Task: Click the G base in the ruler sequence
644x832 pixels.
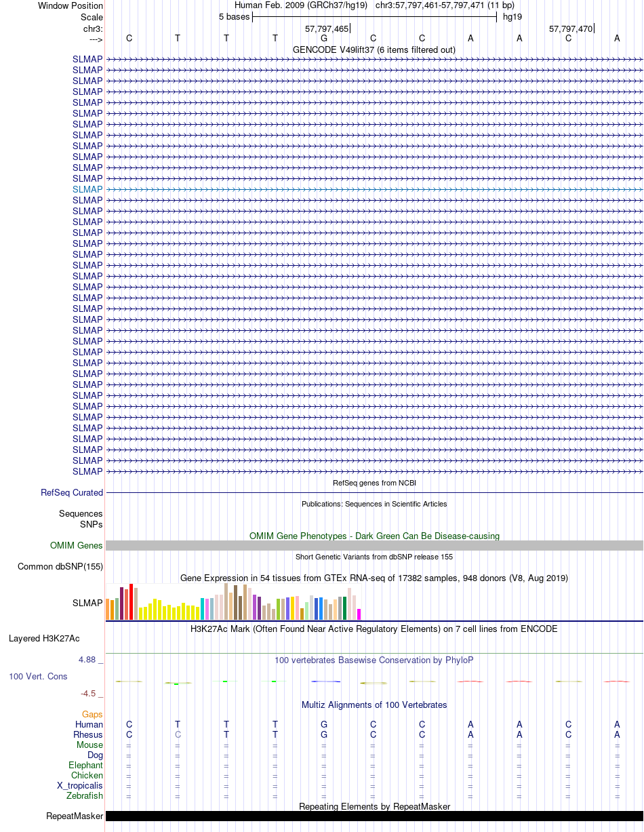Action: coord(324,38)
